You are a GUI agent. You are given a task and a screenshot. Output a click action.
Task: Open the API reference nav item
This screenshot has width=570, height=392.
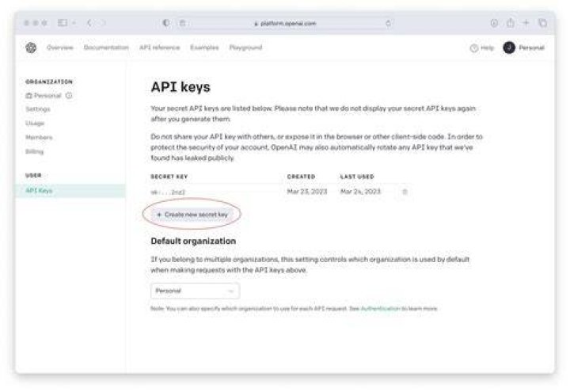click(x=160, y=48)
